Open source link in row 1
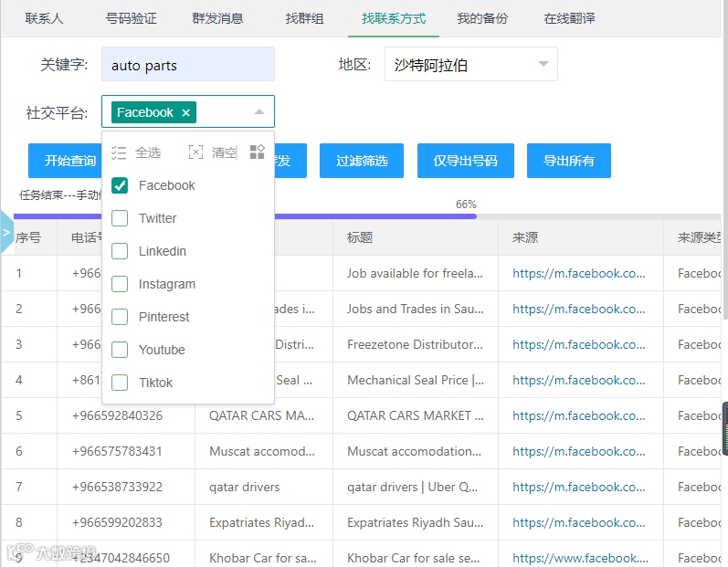The image size is (728, 567). [x=578, y=273]
